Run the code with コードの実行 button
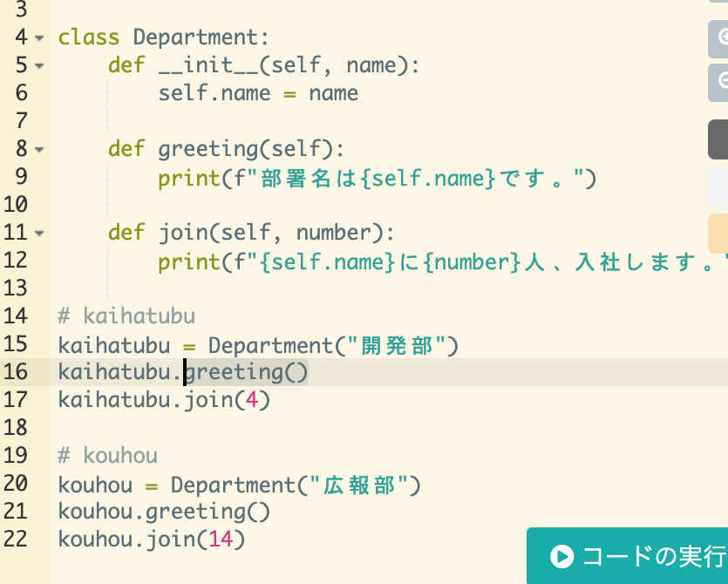 pos(627,556)
